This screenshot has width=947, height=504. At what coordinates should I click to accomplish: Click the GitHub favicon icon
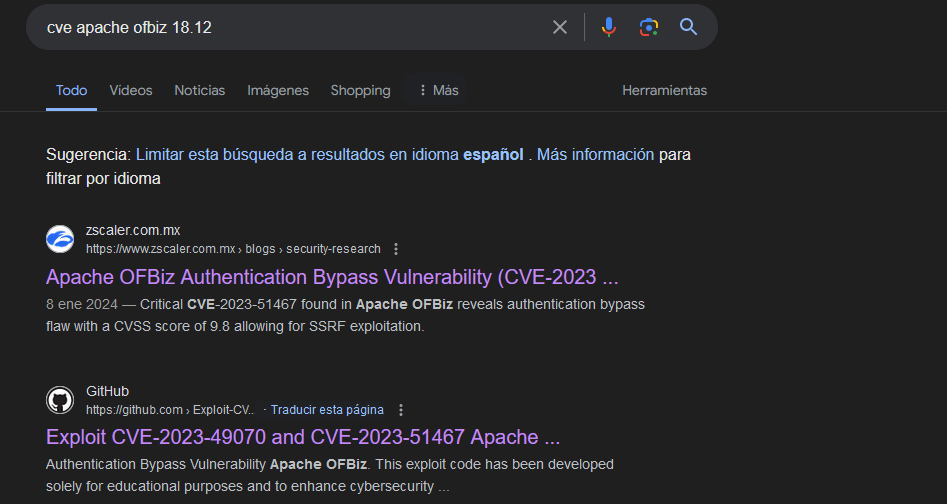point(60,400)
